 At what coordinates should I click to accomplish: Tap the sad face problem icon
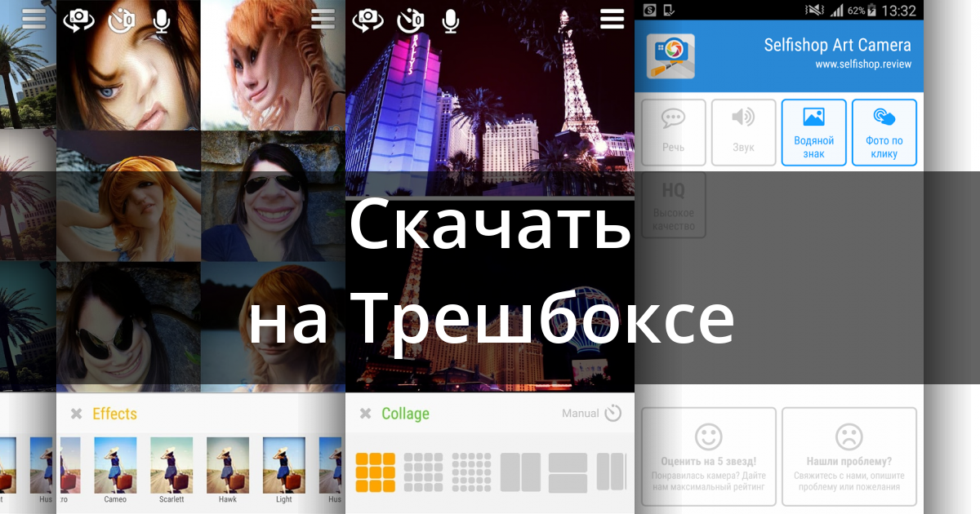click(849, 436)
